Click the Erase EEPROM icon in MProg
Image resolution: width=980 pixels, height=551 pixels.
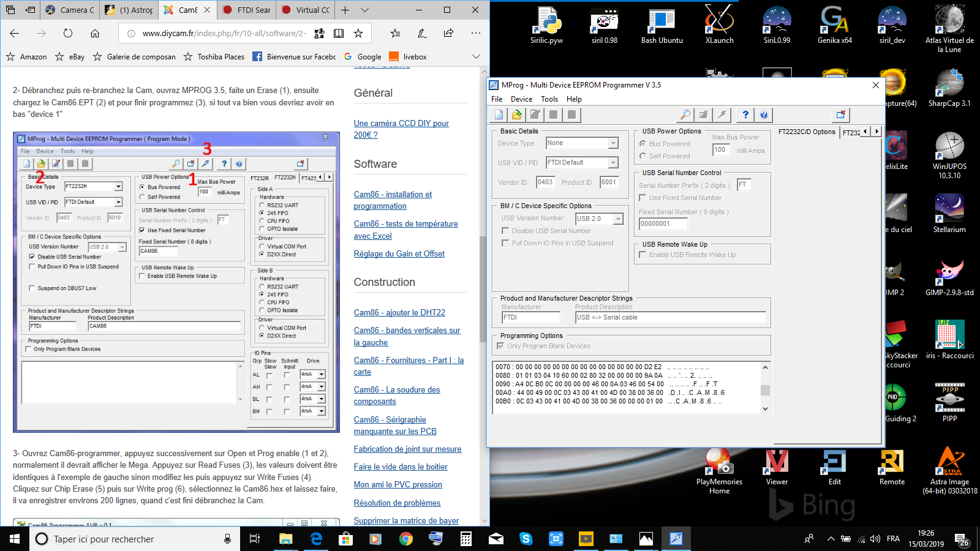(704, 114)
